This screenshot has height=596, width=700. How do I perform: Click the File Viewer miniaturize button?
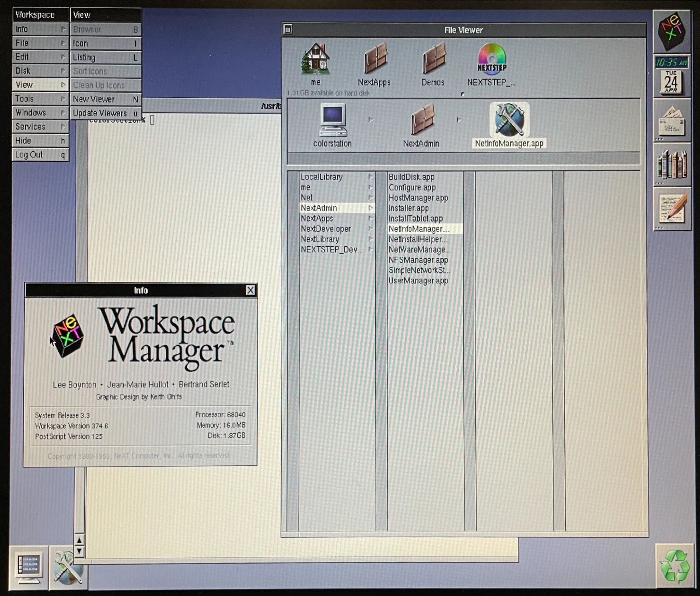(288, 30)
